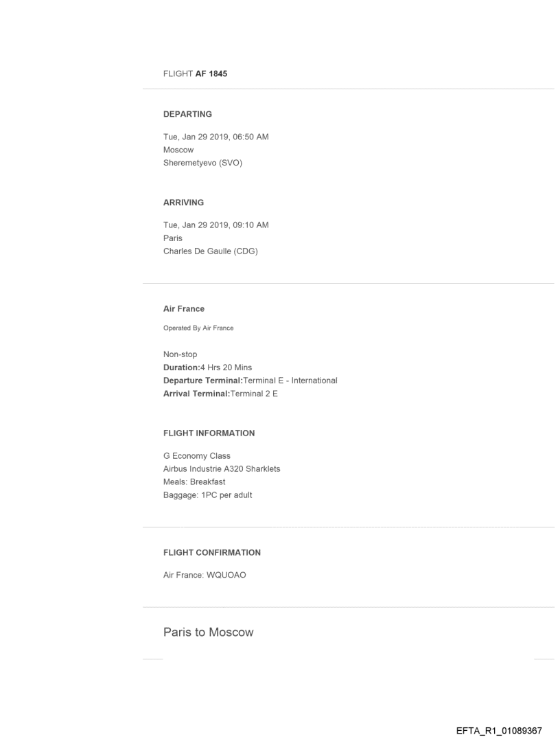
Task: Click the Paris to Moscow section title
Action: coord(208,631)
